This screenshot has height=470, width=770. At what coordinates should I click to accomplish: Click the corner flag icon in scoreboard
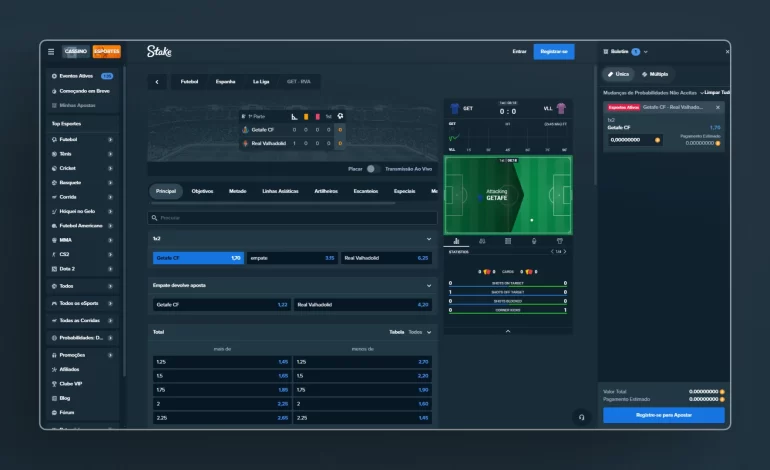coord(294,116)
